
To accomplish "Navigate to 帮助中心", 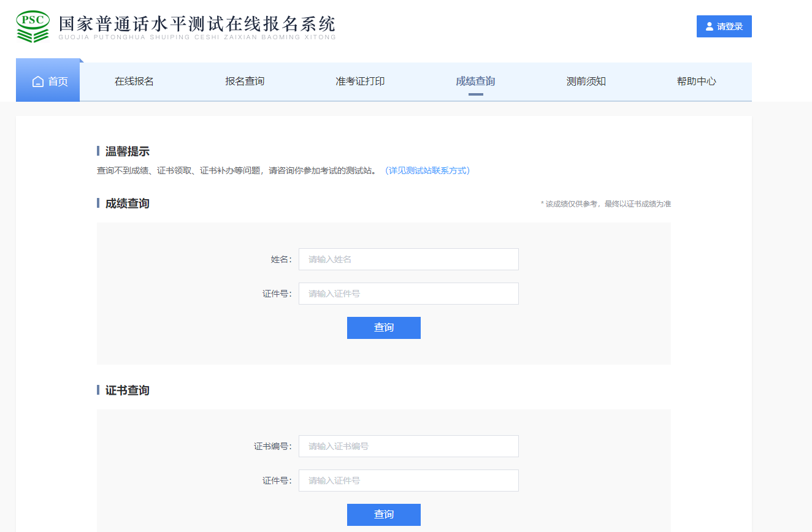I will click(696, 82).
